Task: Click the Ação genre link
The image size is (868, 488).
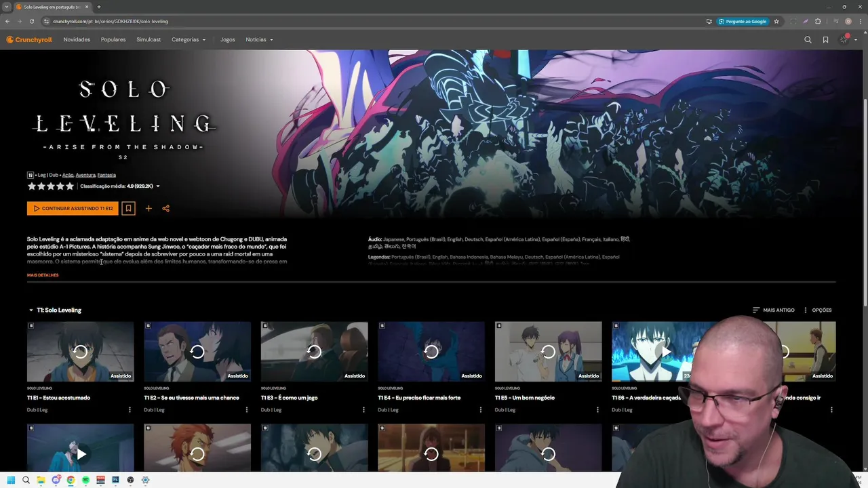Action: (x=67, y=175)
